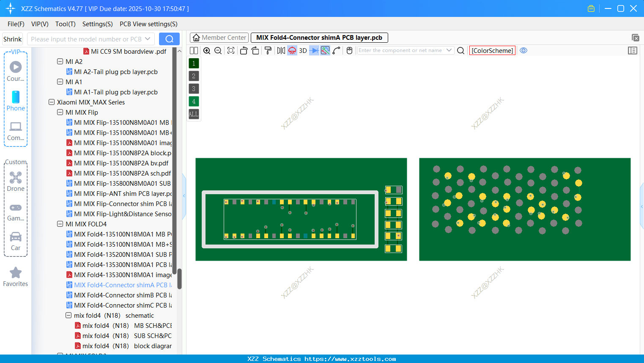Image resolution: width=644 pixels, height=363 pixels.
Task: Open the PCB View settings(S) menu
Action: click(148, 24)
